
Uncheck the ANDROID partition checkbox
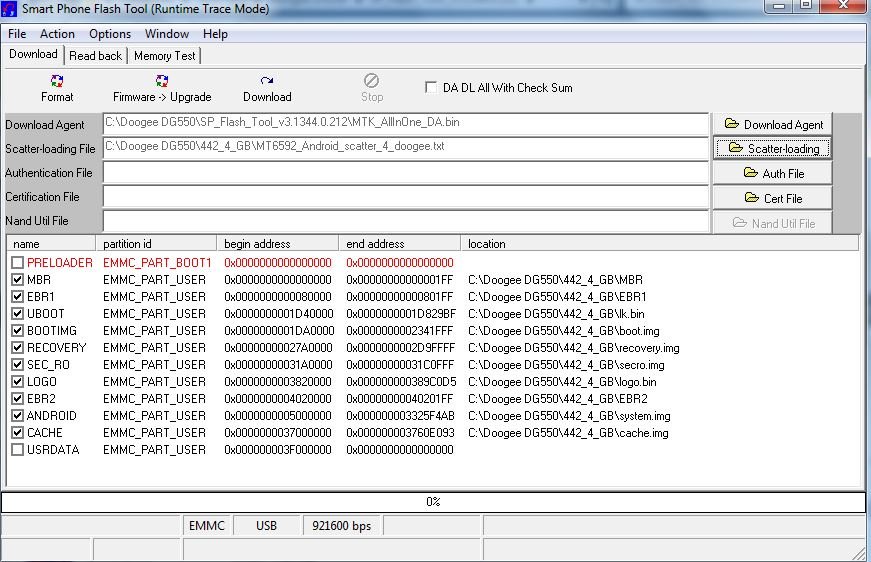17,415
